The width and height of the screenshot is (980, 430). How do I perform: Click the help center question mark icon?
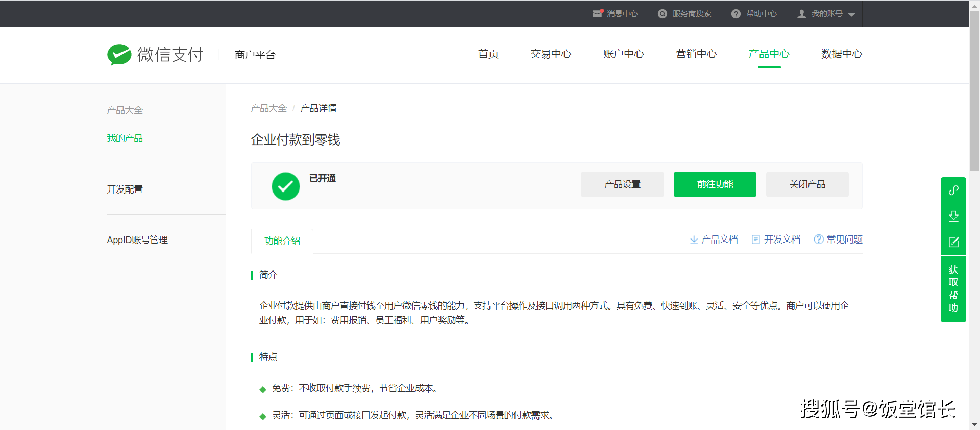tap(736, 14)
